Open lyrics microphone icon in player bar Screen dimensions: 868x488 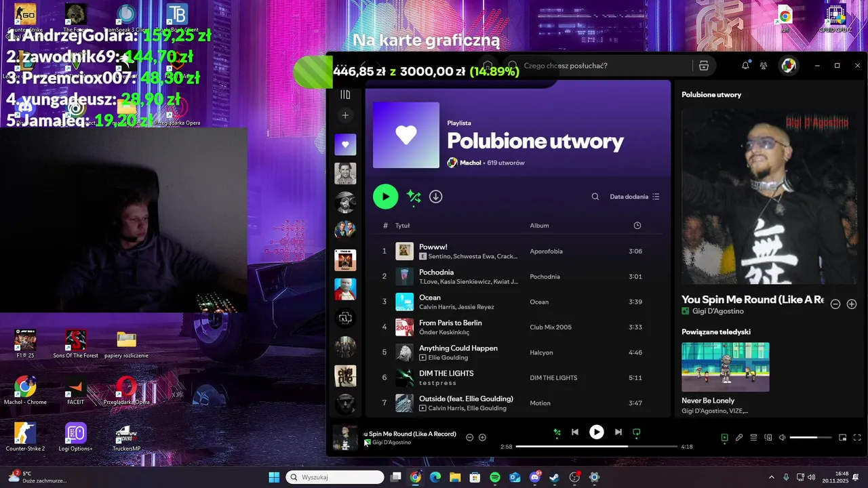click(x=739, y=438)
